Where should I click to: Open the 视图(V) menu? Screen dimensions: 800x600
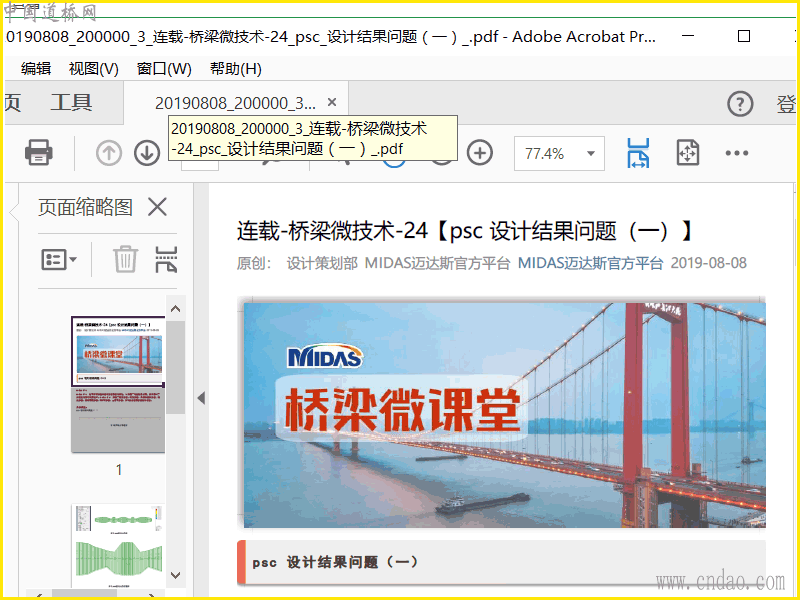[94, 68]
